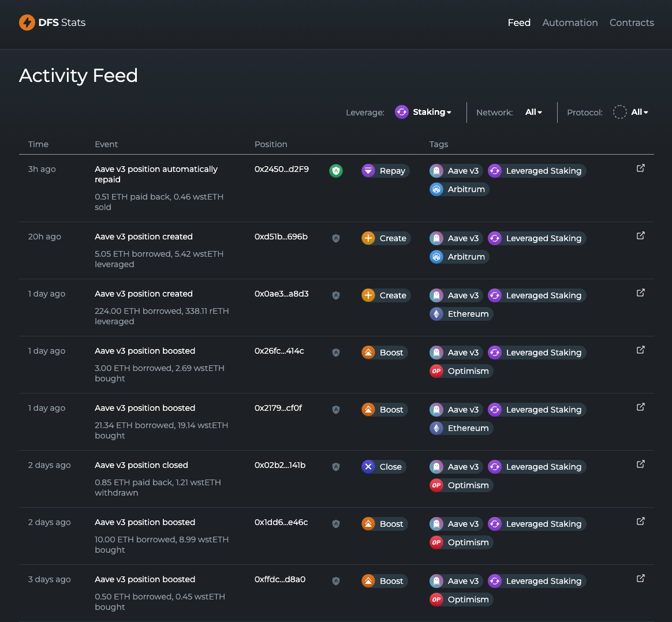Image resolution: width=672 pixels, height=622 pixels.
Task: Open external link for 0x26fc...414c row
Action: click(x=640, y=350)
